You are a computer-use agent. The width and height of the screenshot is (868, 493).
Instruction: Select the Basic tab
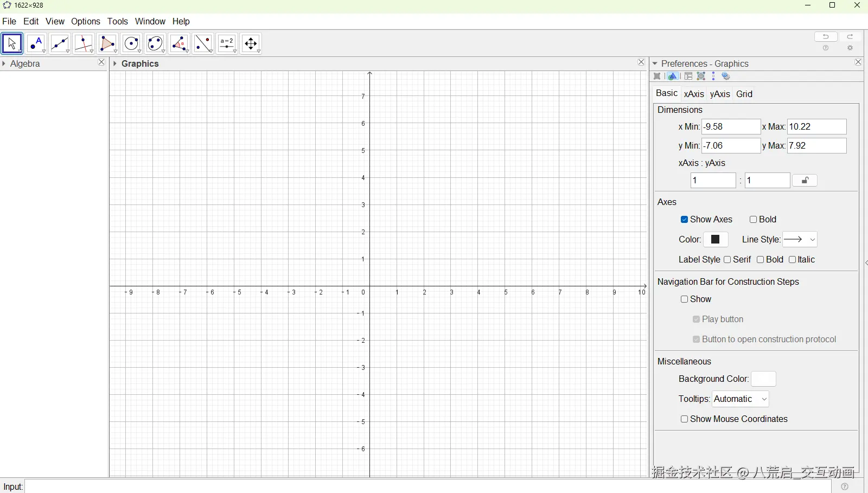(667, 93)
